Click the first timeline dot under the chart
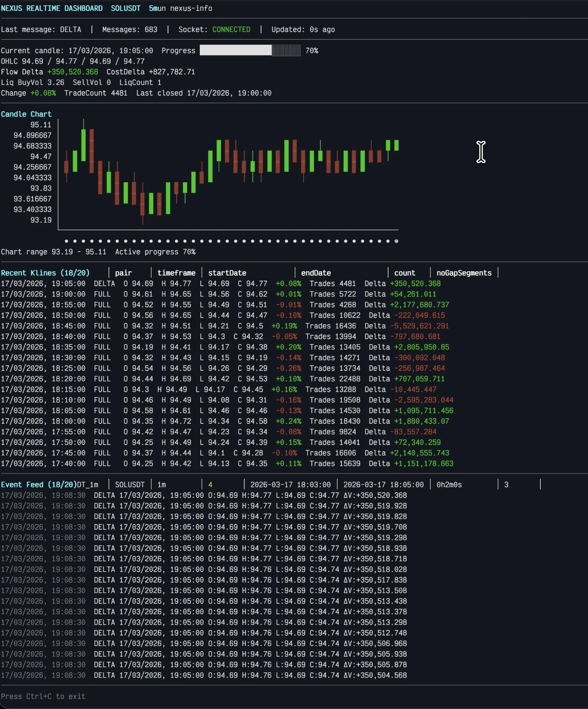The width and height of the screenshot is (588, 709). [x=66, y=241]
